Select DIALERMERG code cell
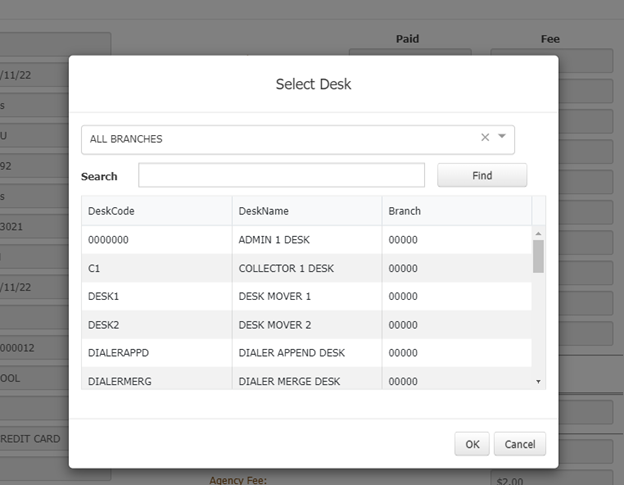624x485 pixels. pyautogui.click(x=157, y=378)
